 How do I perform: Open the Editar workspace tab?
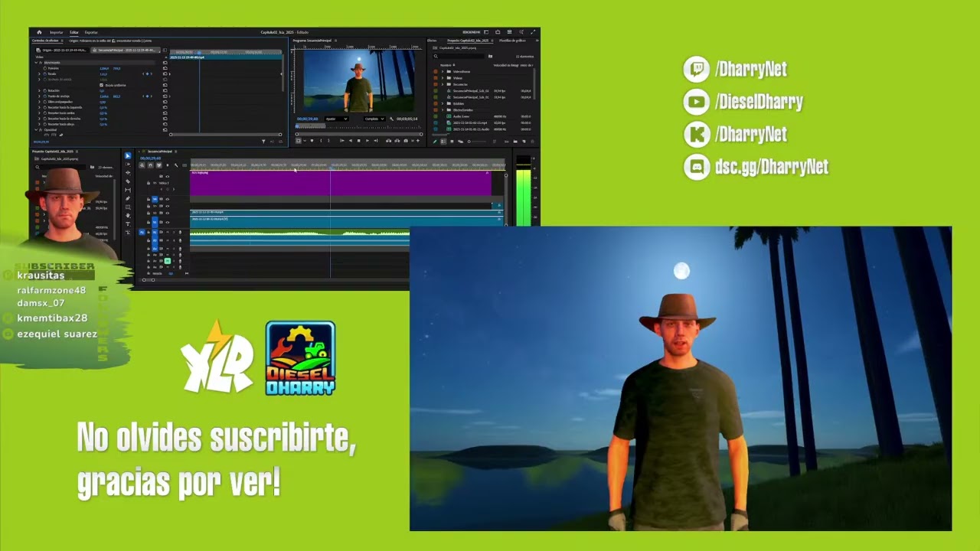74,32
